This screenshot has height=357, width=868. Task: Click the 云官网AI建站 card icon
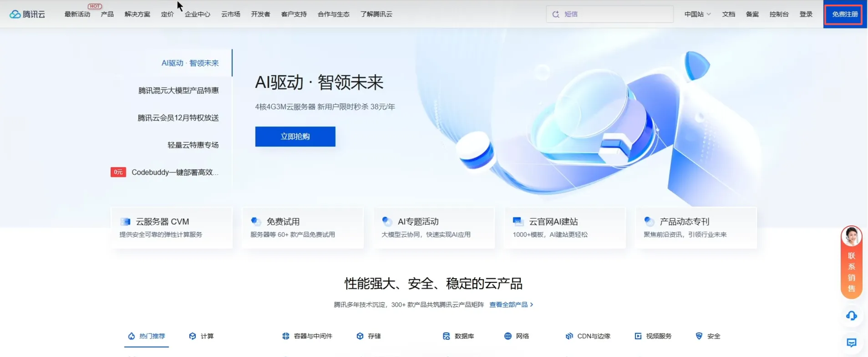click(x=518, y=222)
